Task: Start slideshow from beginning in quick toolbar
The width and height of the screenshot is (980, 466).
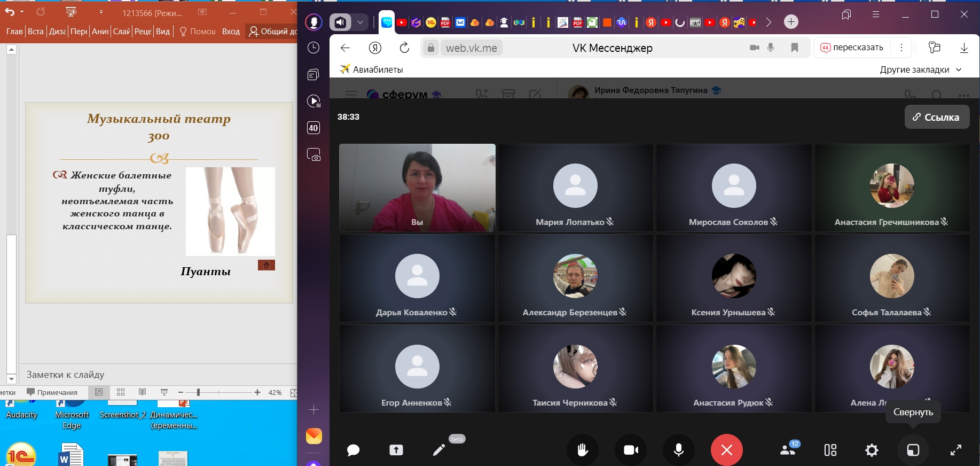Action: point(71,11)
